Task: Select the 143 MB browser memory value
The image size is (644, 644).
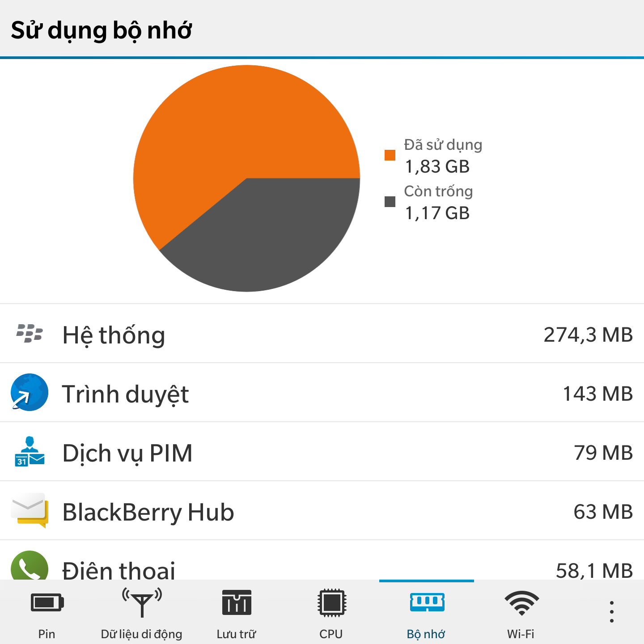Action: pos(597,394)
